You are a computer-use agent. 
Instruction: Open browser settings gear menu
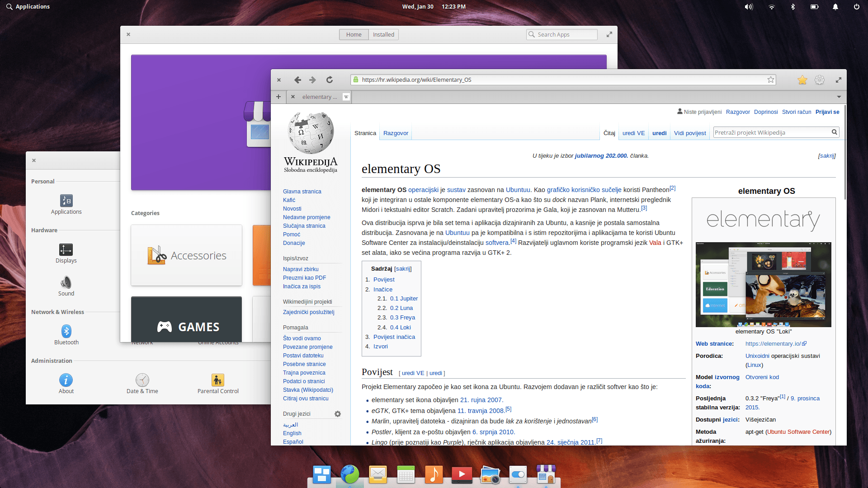click(x=819, y=80)
